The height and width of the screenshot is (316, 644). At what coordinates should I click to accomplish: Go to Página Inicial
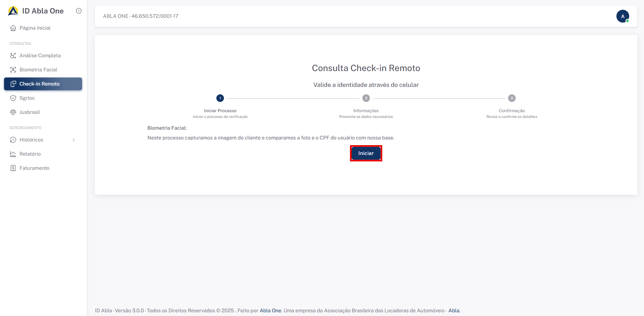(35, 28)
